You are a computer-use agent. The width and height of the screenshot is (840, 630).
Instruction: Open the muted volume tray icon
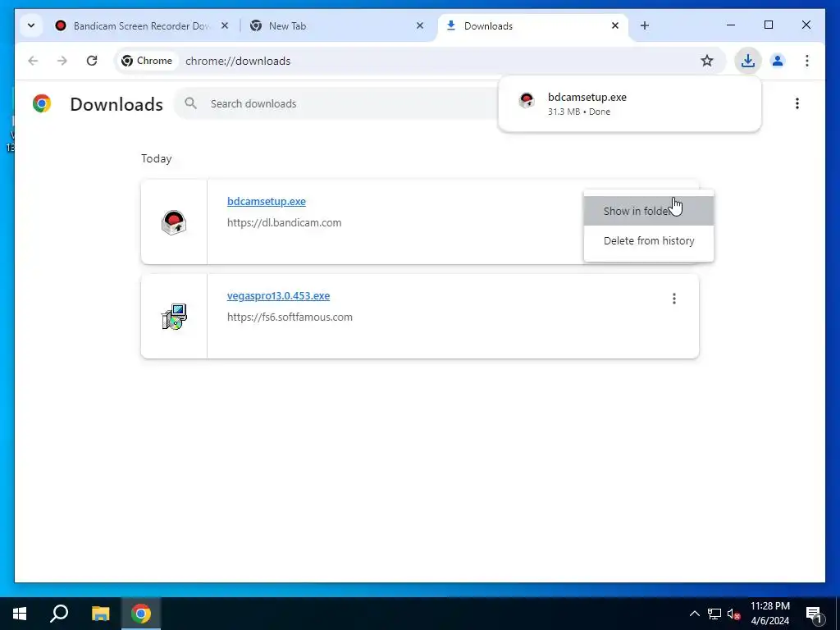point(733,614)
